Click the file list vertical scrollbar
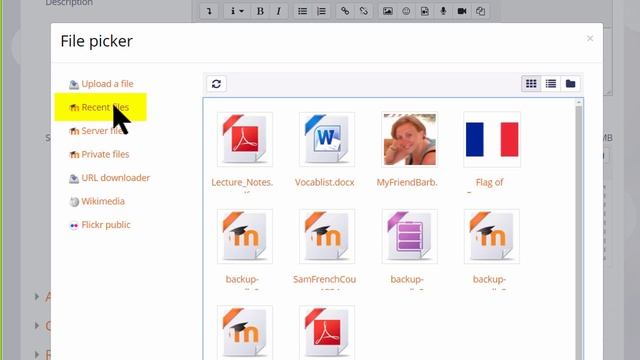The width and height of the screenshot is (640, 360). point(578,233)
